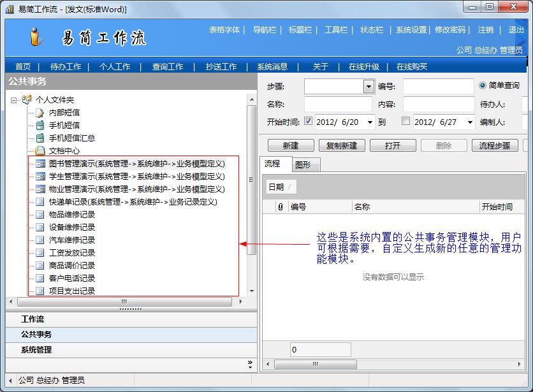
Task: Click the 内容 input field
Action: click(x=439, y=104)
